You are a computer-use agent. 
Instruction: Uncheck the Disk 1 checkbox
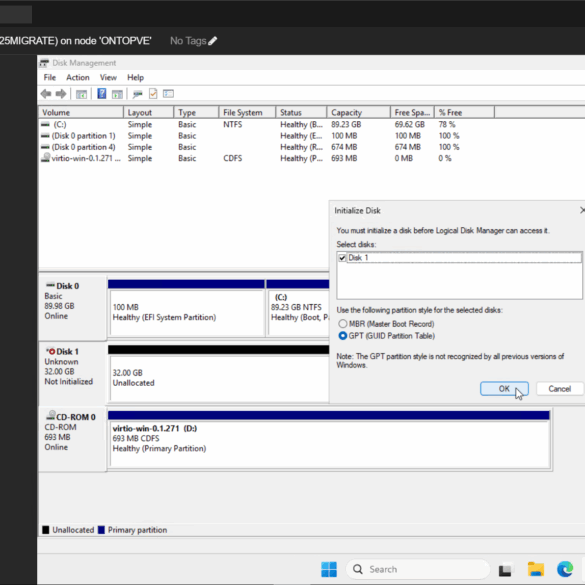[x=342, y=258]
